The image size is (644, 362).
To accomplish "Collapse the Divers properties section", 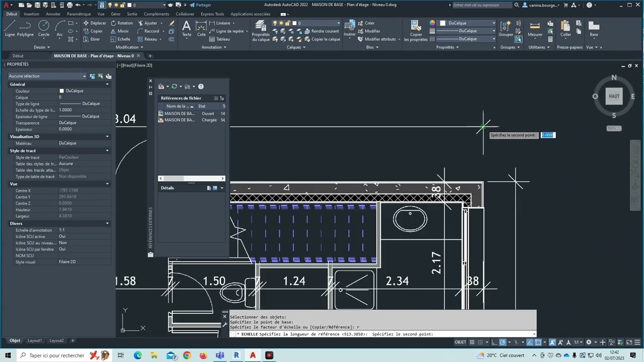I will 107,223.
